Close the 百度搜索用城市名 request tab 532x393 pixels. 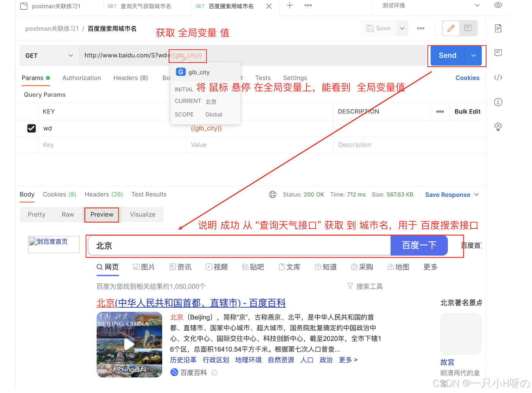point(269,6)
